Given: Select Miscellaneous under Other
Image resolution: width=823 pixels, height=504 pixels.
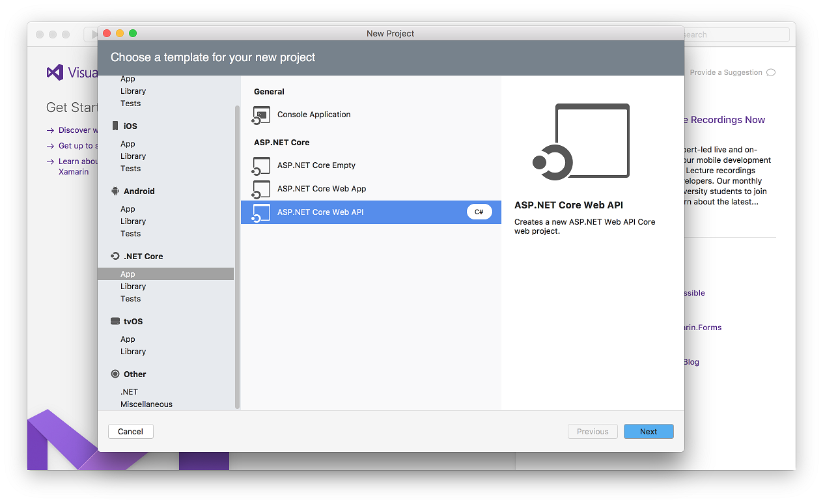Looking at the screenshot, I should click(146, 404).
